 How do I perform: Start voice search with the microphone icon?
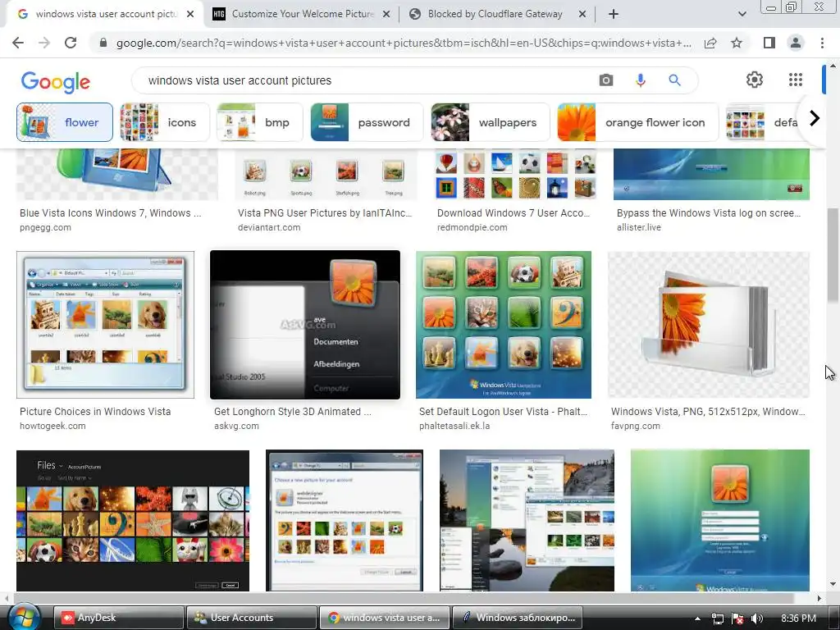640,80
